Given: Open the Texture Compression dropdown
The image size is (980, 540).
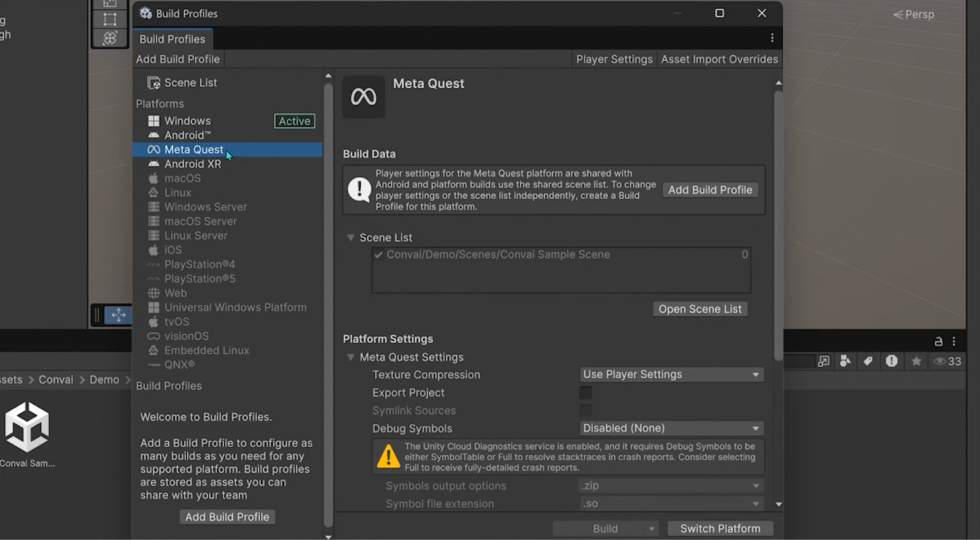Looking at the screenshot, I should pyautogui.click(x=671, y=375).
